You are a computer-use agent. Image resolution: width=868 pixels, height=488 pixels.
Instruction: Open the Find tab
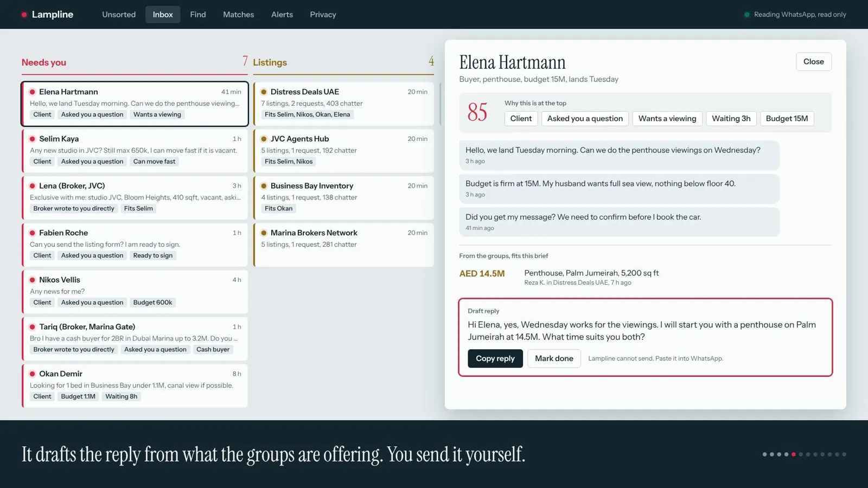point(198,15)
